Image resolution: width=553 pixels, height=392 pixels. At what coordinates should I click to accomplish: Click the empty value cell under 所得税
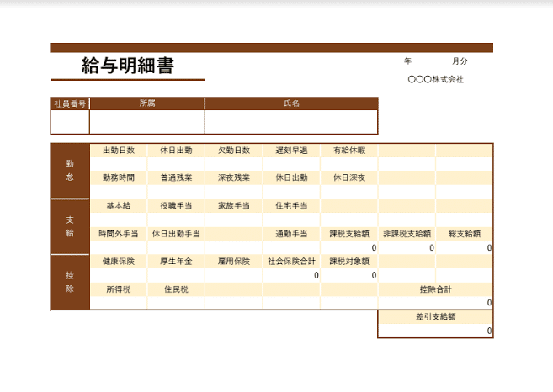119,303
